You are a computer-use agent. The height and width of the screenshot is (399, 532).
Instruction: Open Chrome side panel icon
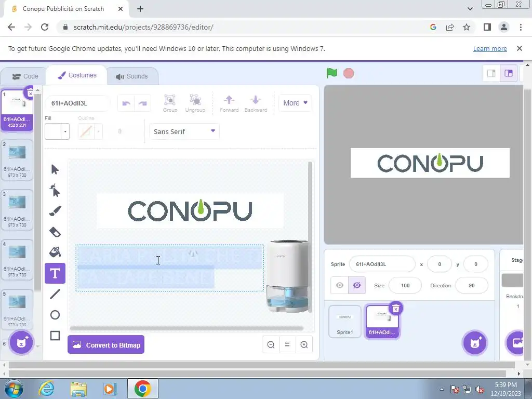487,27
